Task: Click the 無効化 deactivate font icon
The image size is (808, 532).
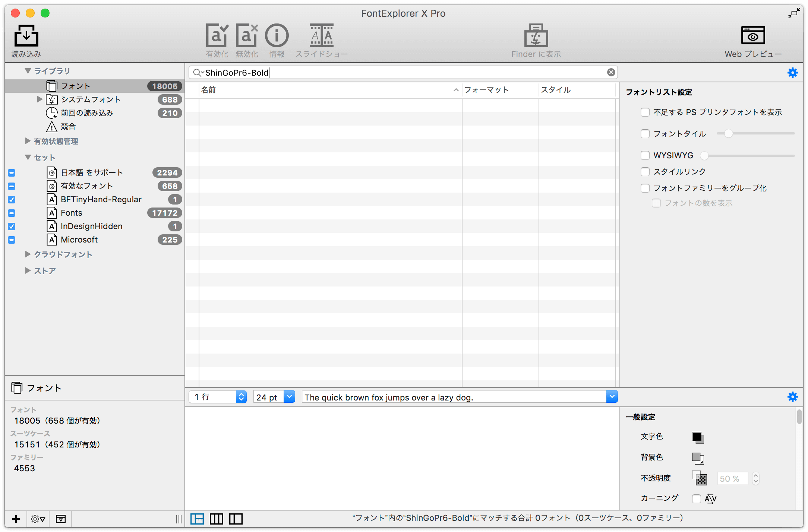Action: (247, 36)
